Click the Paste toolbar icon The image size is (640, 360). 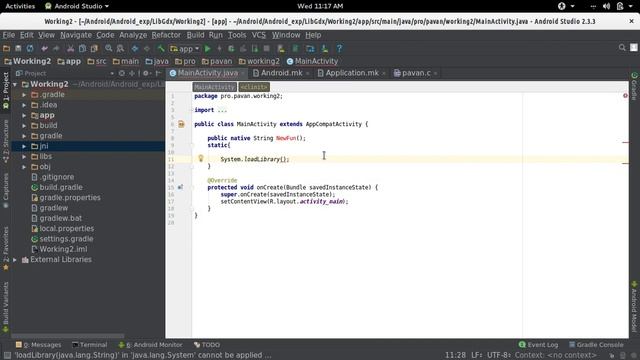pos(94,49)
